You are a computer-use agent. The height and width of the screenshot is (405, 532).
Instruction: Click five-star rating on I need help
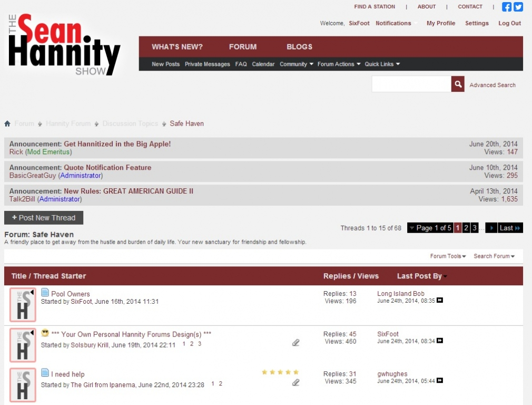[280, 372]
